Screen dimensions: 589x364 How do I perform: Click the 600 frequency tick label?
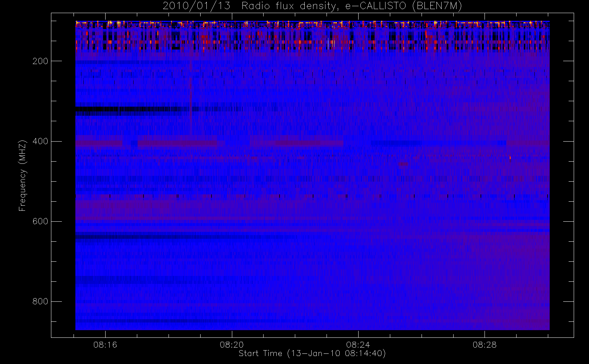point(40,221)
